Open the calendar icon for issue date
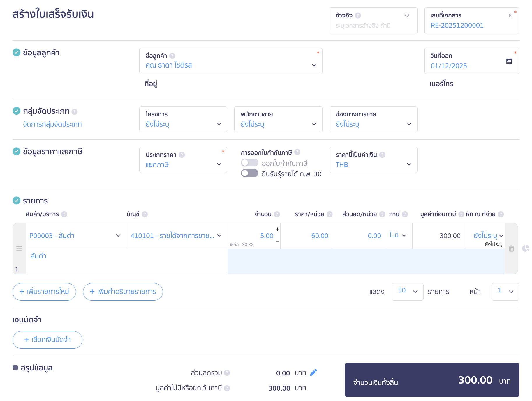 (x=509, y=61)
